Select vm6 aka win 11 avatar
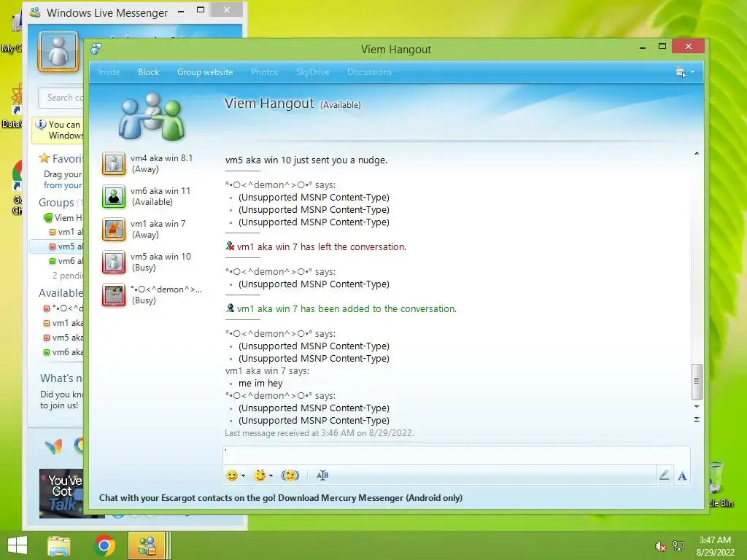Viewport: 747px width, 560px height. click(x=114, y=196)
